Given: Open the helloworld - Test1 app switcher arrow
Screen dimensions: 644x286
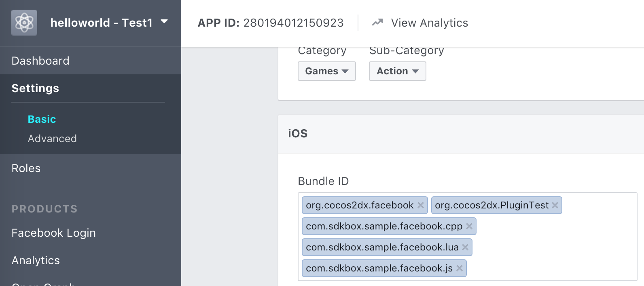Looking at the screenshot, I should pyautogui.click(x=164, y=21).
